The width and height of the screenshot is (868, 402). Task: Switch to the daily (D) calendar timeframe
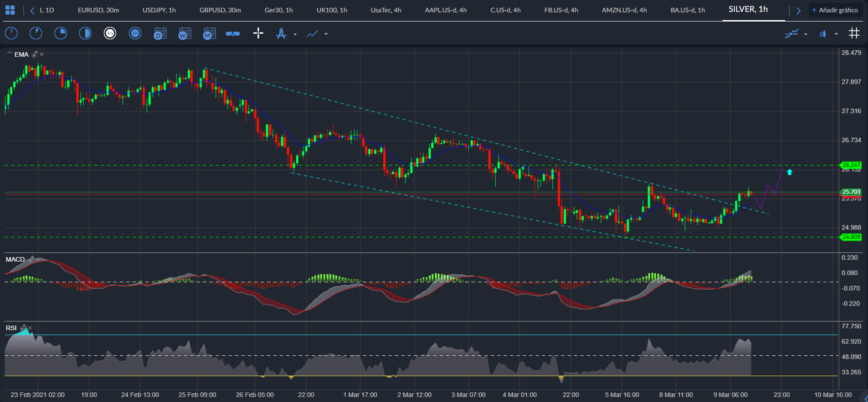coord(160,33)
